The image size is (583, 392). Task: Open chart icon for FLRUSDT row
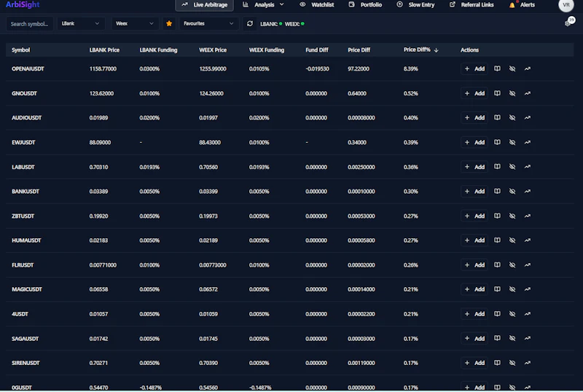click(528, 265)
